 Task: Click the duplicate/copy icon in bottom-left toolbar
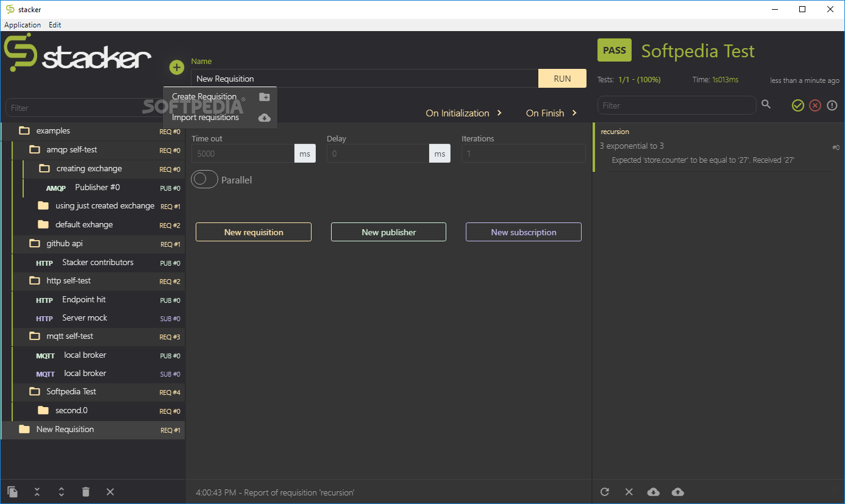pos(13,492)
